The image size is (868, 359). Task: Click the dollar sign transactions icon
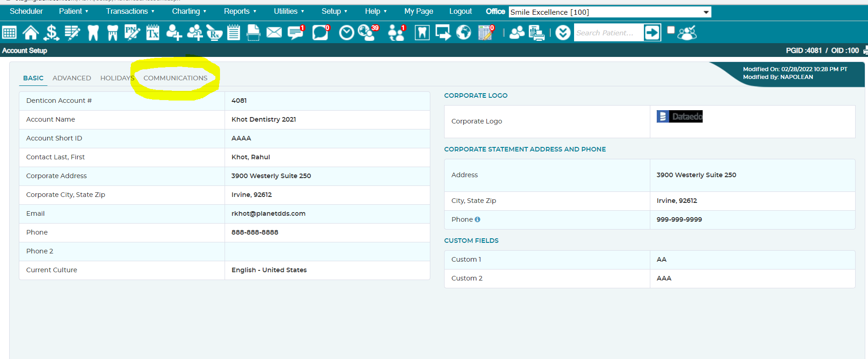[x=51, y=33]
